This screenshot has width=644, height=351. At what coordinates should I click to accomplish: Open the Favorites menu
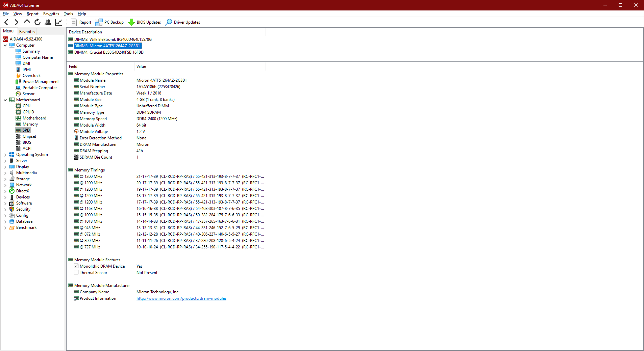point(51,14)
